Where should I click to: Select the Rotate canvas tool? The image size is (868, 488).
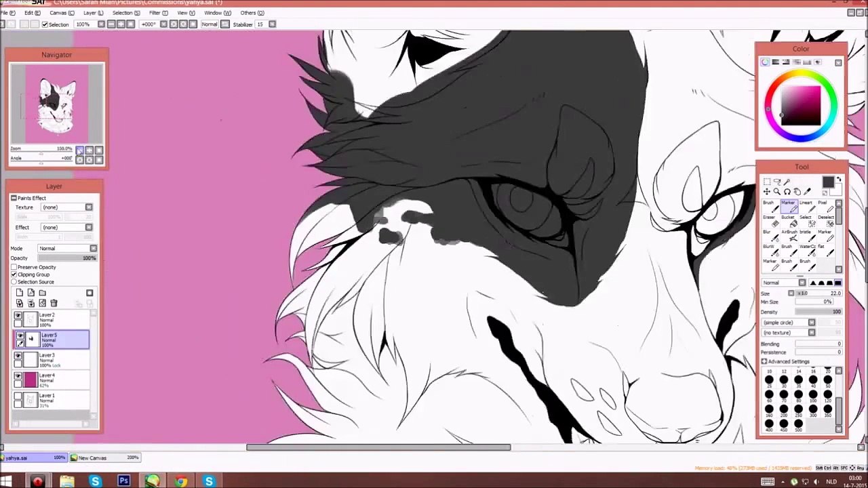pyautogui.click(x=787, y=192)
